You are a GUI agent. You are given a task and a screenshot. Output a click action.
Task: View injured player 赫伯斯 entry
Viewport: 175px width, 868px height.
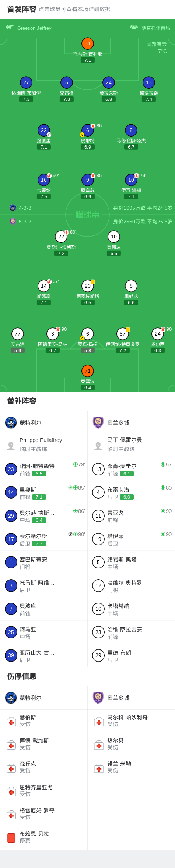(x=43, y=721)
